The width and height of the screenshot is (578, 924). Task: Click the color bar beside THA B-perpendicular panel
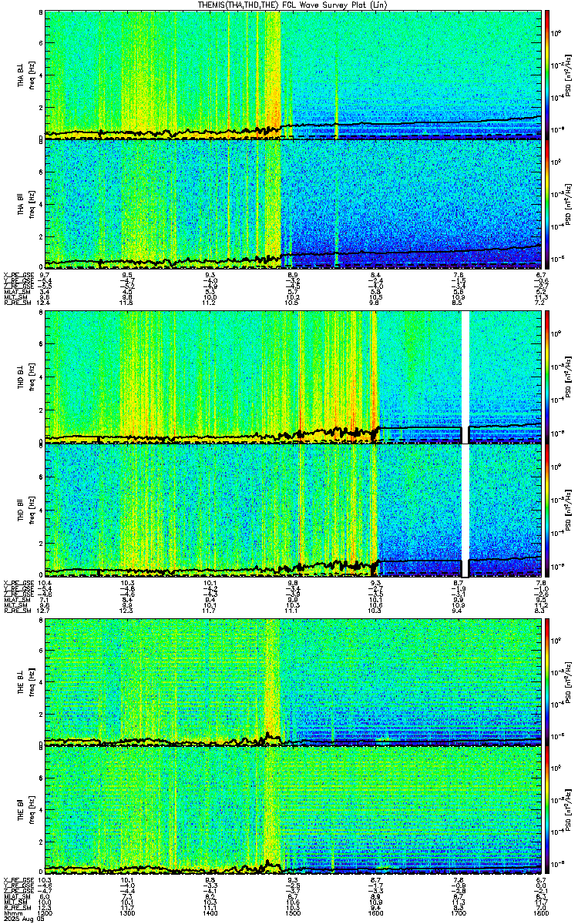click(x=547, y=75)
